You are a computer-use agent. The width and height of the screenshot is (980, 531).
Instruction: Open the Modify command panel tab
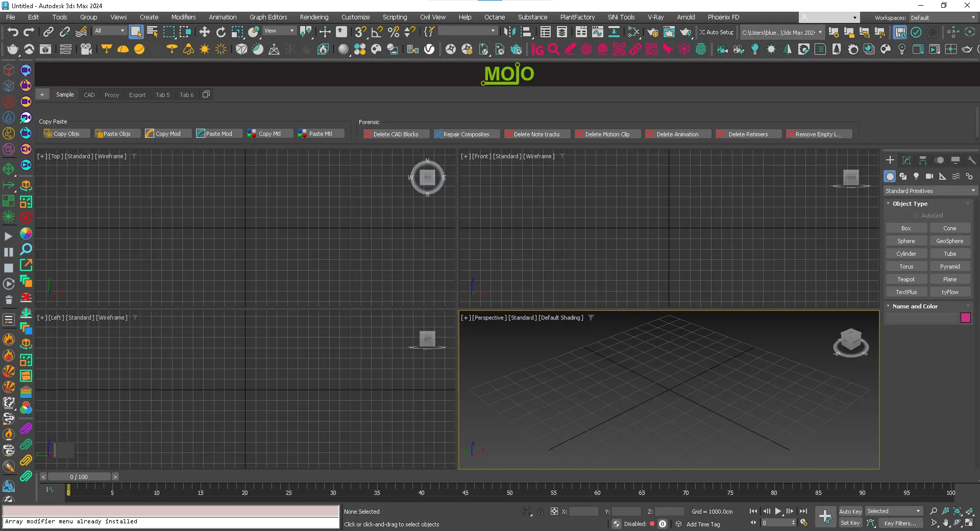point(906,160)
